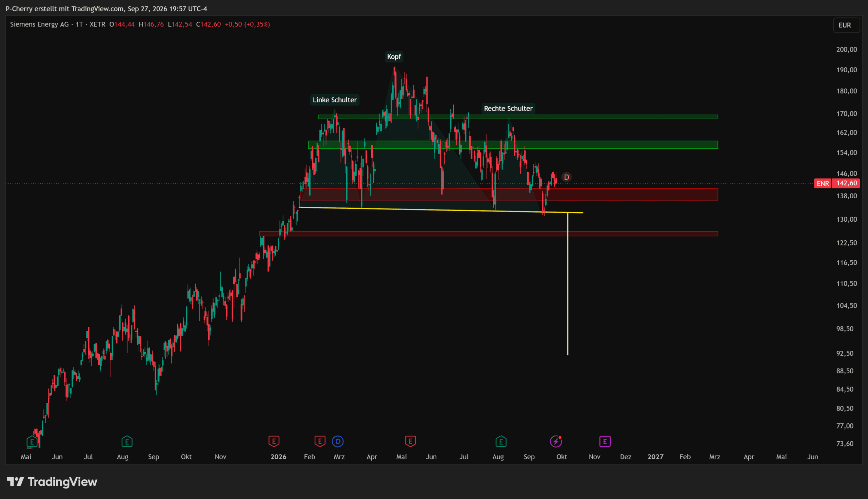Select the Linke Schulter label
The image size is (868, 499).
[334, 100]
